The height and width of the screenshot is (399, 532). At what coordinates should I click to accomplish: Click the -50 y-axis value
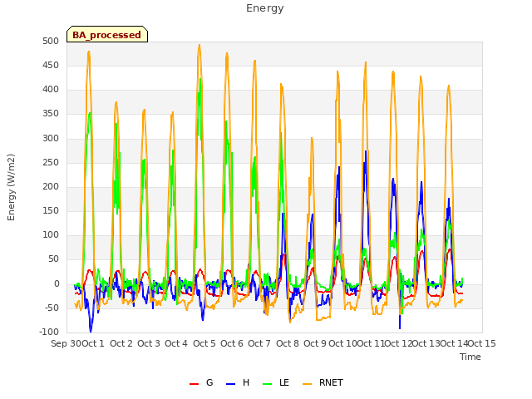click(x=52, y=308)
